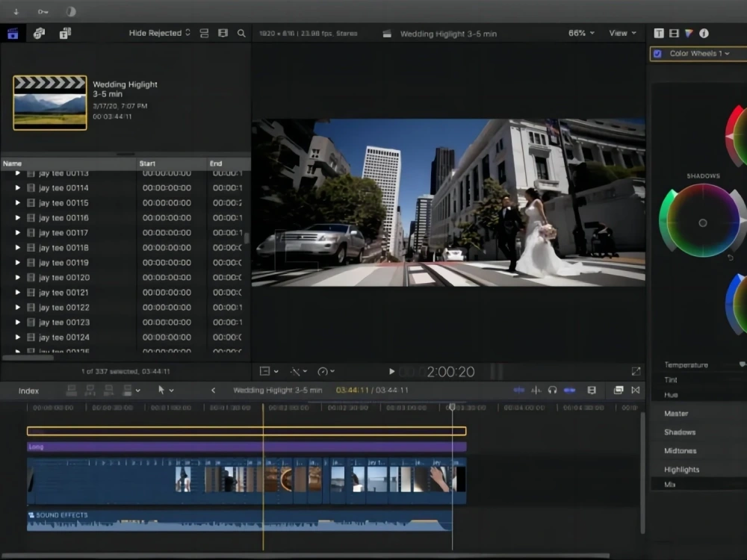The image size is (747, 560).
Task: Select the yellow outlined title clip in timeline
Action: 247,431
